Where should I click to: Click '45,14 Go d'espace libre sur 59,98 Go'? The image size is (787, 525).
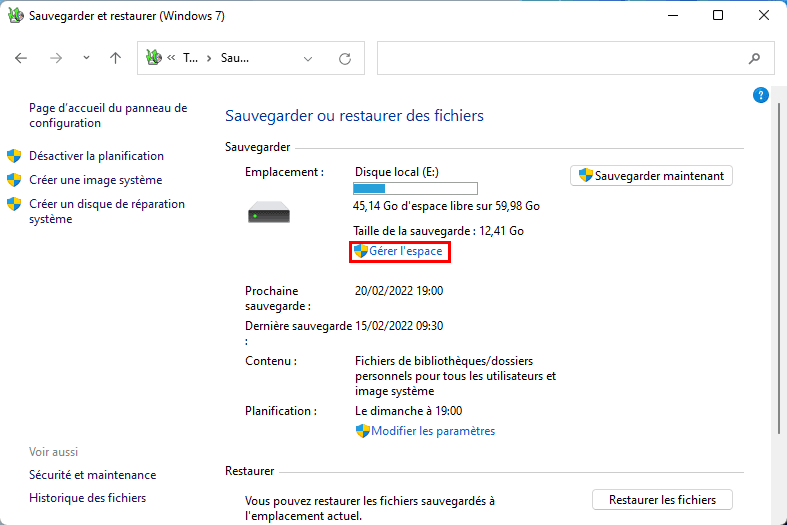446,206
